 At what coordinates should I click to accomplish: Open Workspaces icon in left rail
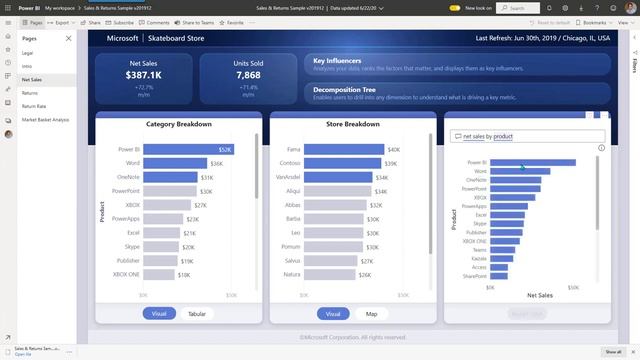click(8, 120)
